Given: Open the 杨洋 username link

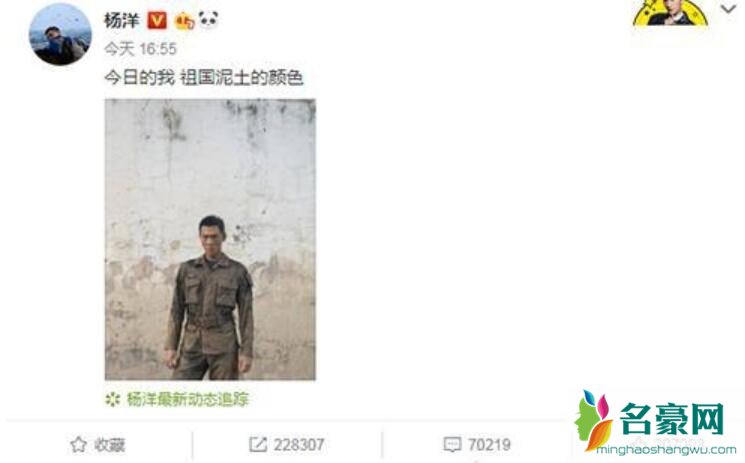Looking at the screenshot, I should (122, 20).
